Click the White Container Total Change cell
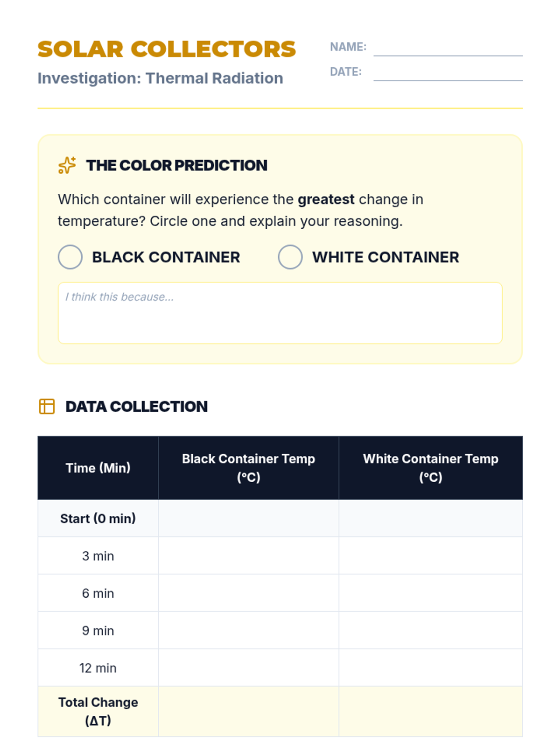 [x=430, y=711]
